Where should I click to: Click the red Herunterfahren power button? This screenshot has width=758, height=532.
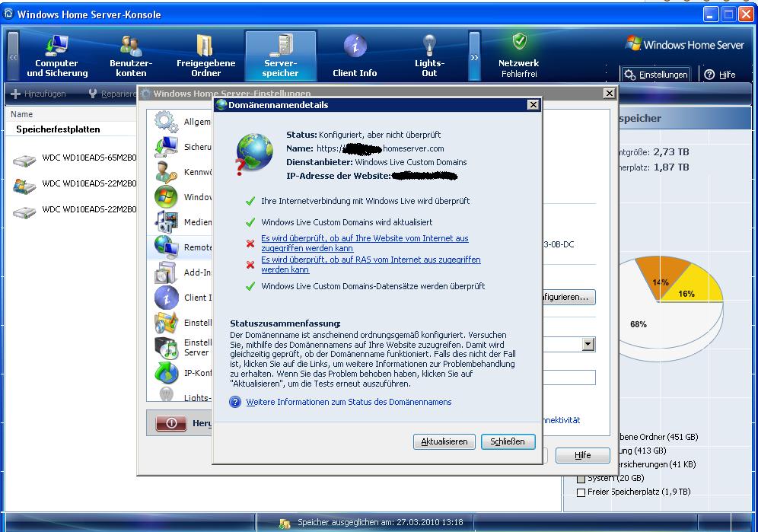pyautogui.click(x=171, y=423)
